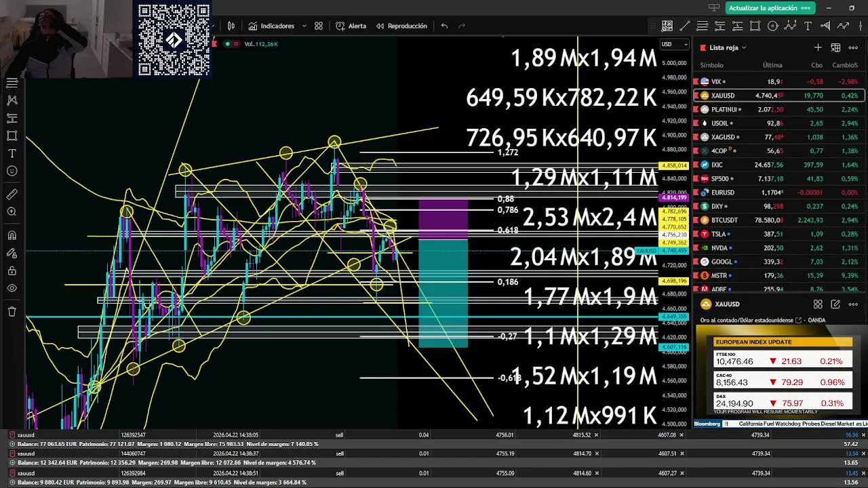Open the Indicadores panel
The image size is (868, 488).
pyautogui.click(x=271, y=26)
